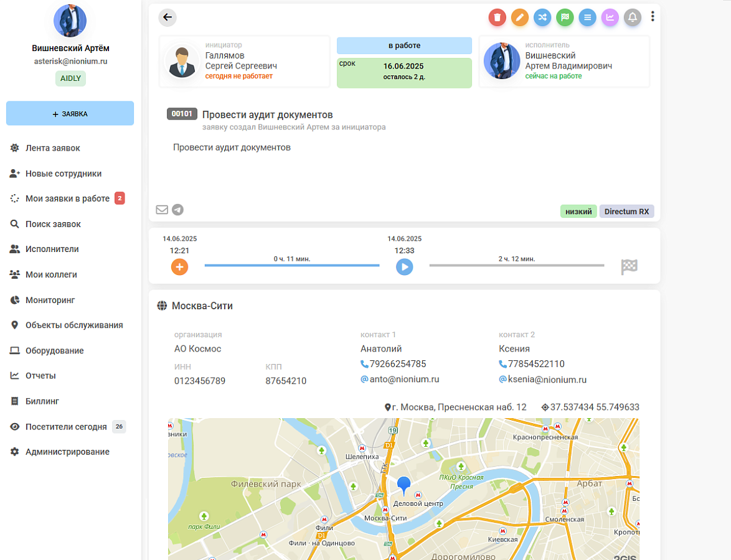This screenshot has height=560, width=731.
Task: Click the orange pencil edit icon
Action: point(520,17)
